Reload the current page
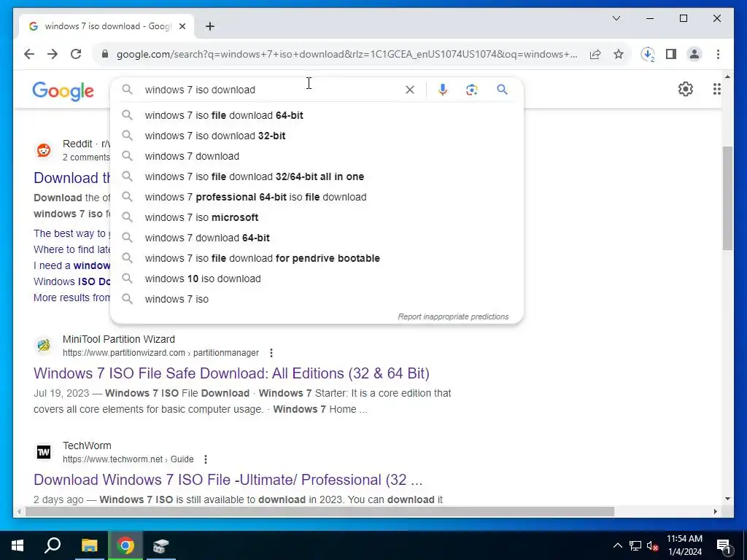Viewport: 747px width, 560px height. (x=76, y=54)
